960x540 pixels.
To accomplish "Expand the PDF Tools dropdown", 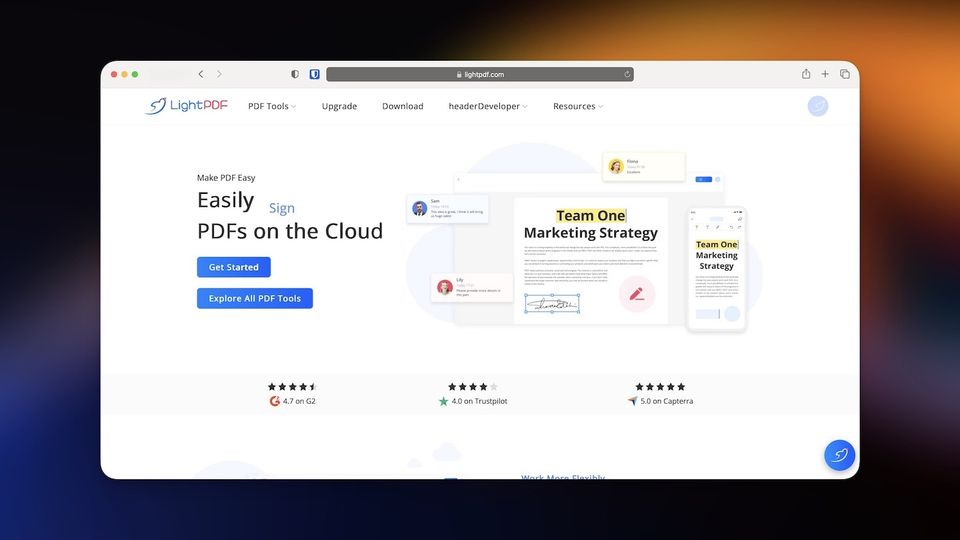I will click(x=272, y=106).
